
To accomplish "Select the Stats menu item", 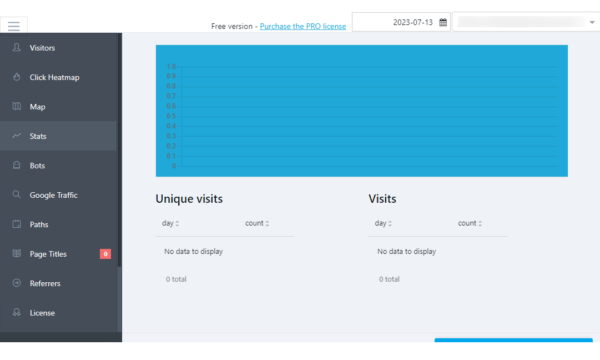I will point(58,136).
